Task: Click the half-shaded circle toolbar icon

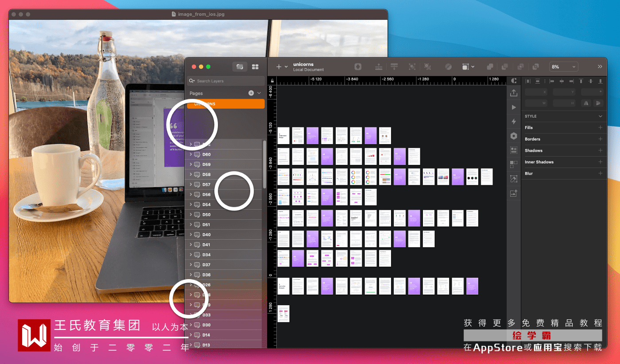Action: point(448,67)
